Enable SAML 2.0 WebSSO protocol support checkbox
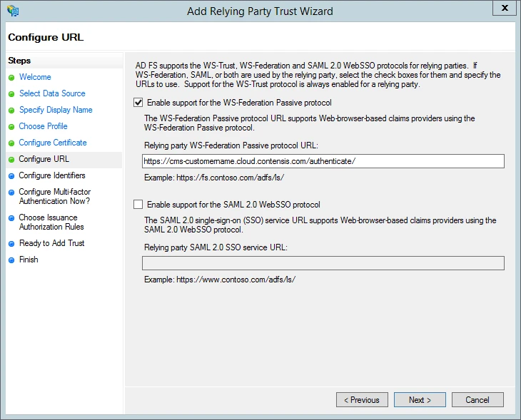The image size is (521, 420). 138,205
